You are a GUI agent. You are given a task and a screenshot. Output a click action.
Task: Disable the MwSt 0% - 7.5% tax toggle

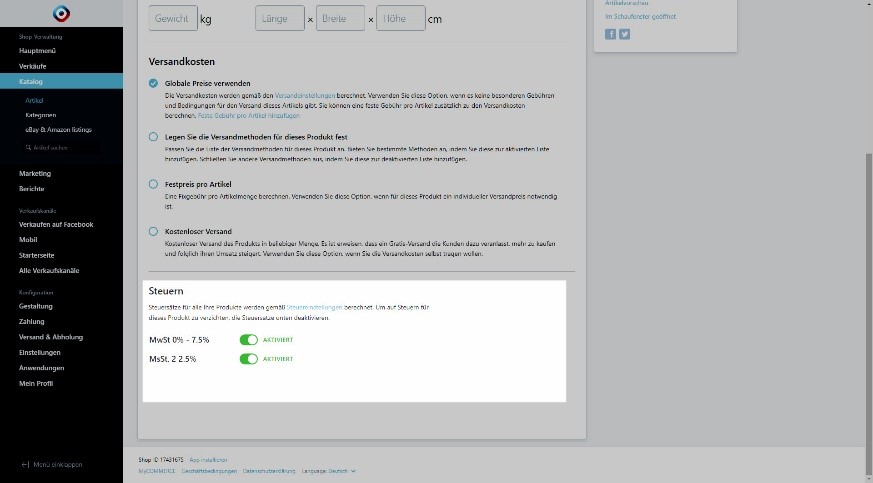[249, 340]
